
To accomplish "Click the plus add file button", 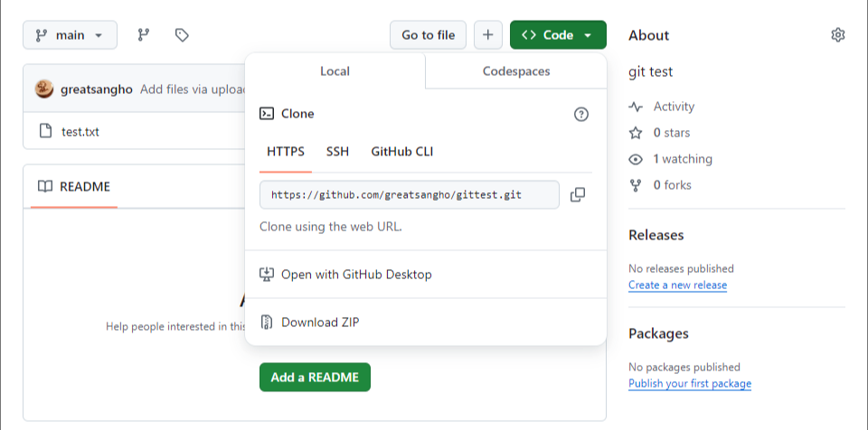I will click(x=487, y=35).
